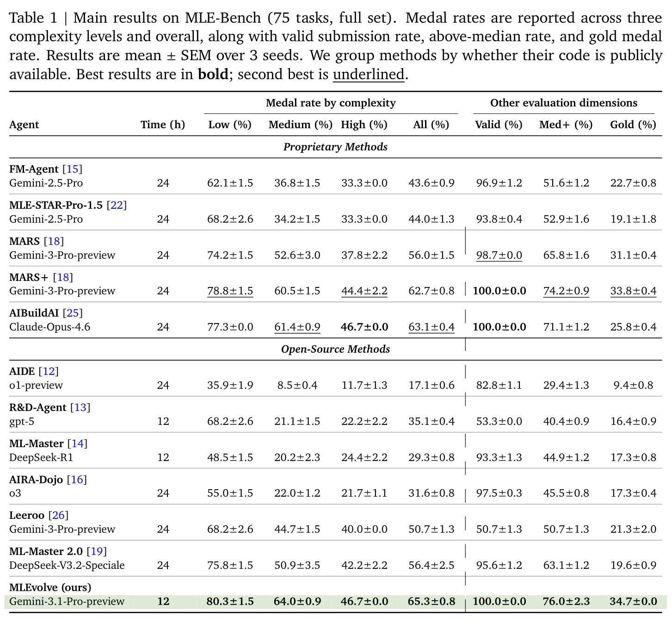Viewport: 672px width, 623px height.
Task: Click reference 12 beside AIDE
Action: [x=49, y=371]
